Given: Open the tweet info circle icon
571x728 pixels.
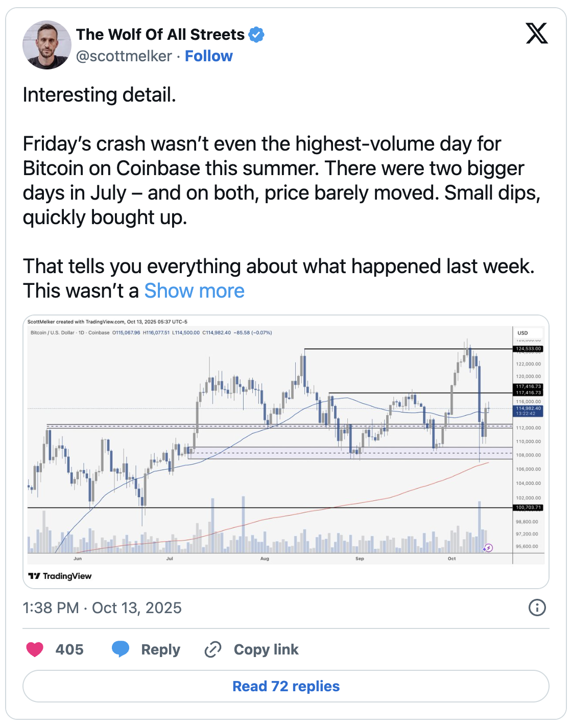Looking at the screenshot, I should 537,608.
